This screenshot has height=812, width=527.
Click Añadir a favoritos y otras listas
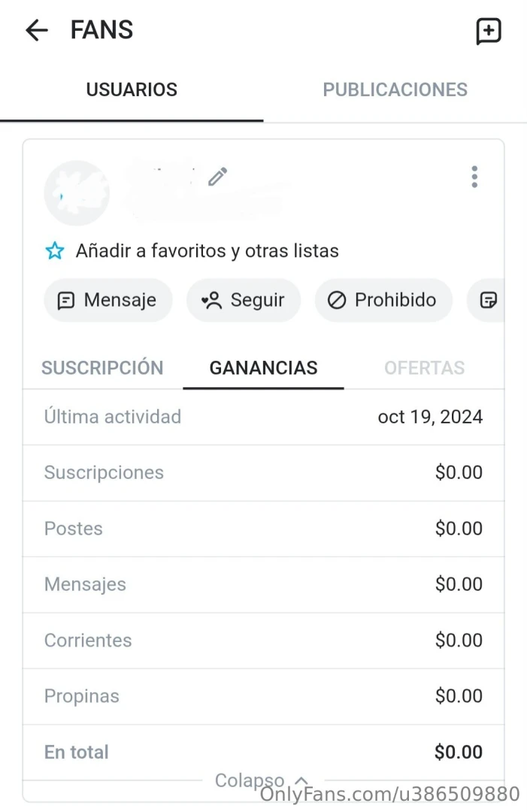click(207, 251)
